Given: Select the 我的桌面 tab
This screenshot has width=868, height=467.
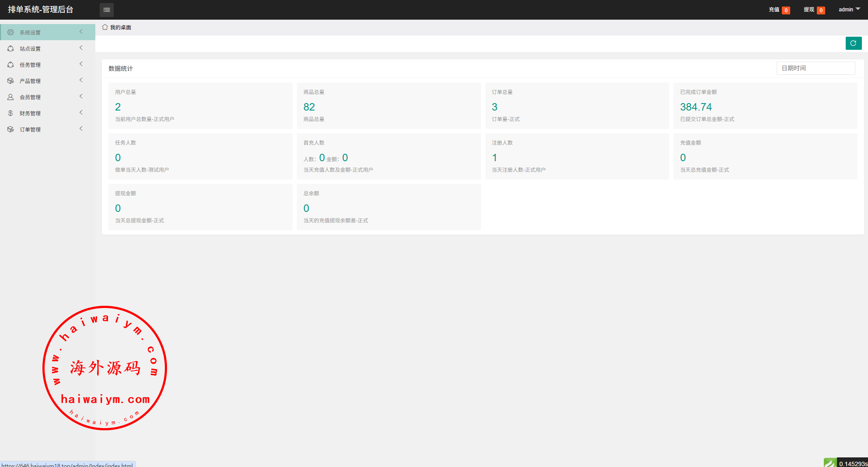Looking at the screenshot, I should [120, 28].
